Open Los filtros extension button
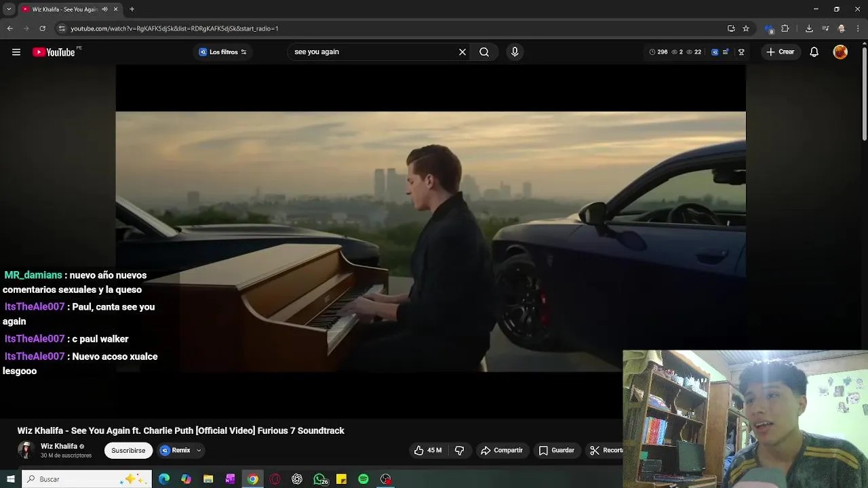This screenshot has height=488, width=868. pyautogui.click(x=222, y=52)
